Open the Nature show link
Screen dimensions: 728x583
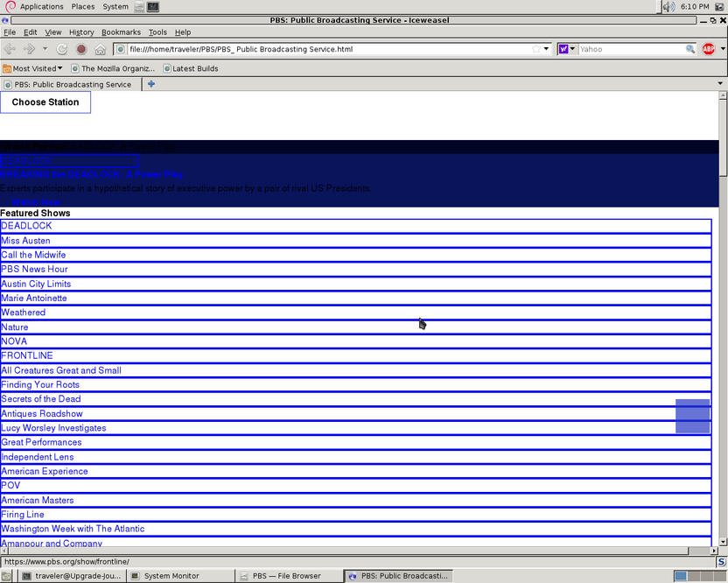pyautogui.click(x=355, y=327)
